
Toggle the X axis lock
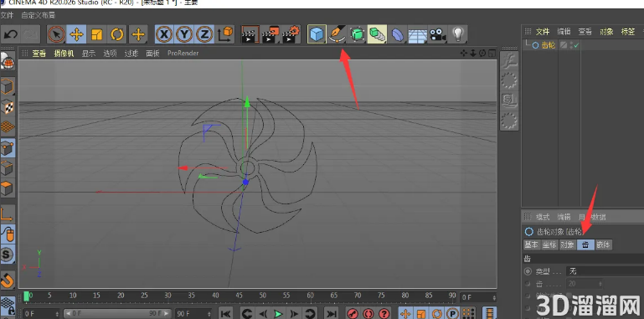(x=164, y=34)
